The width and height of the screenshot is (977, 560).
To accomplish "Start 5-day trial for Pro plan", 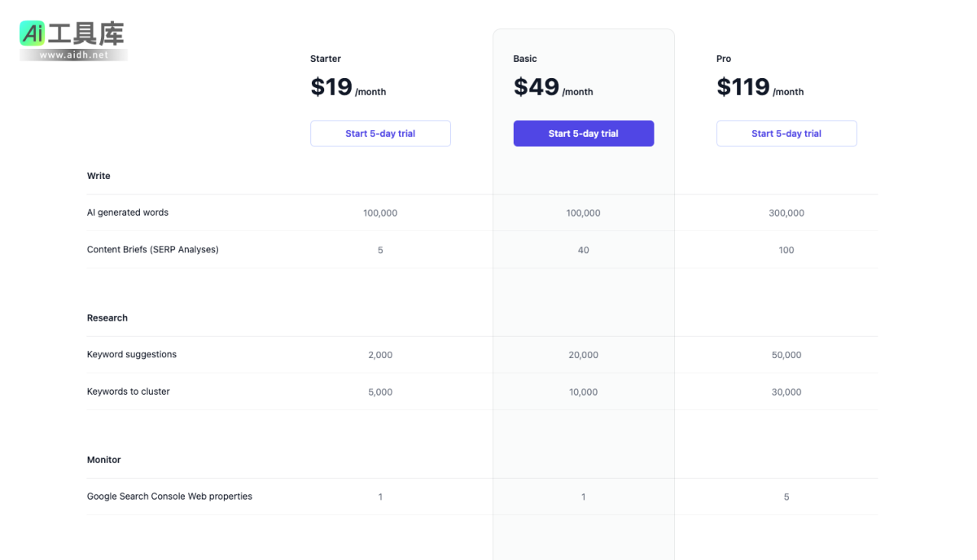I will pos(786,133).
